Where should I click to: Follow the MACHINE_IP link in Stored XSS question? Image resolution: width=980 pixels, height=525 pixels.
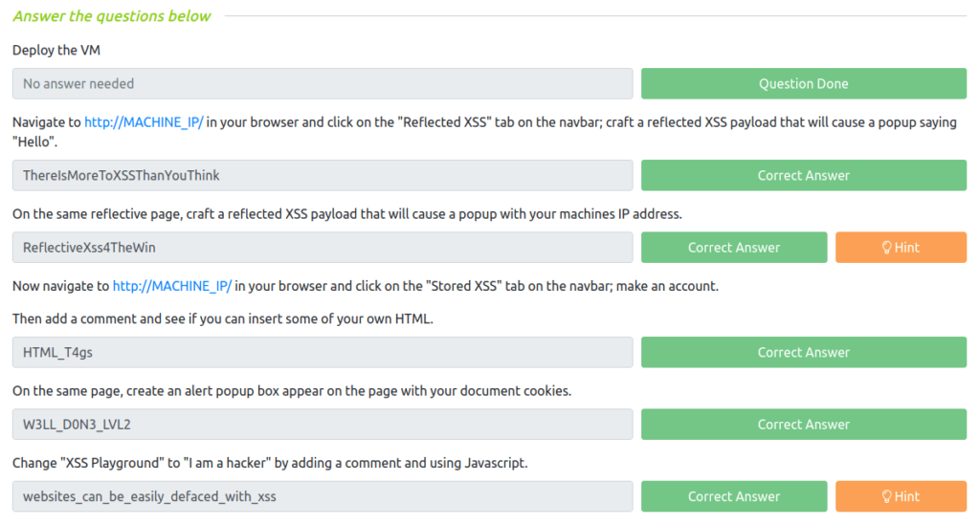[x=172, y=286]
